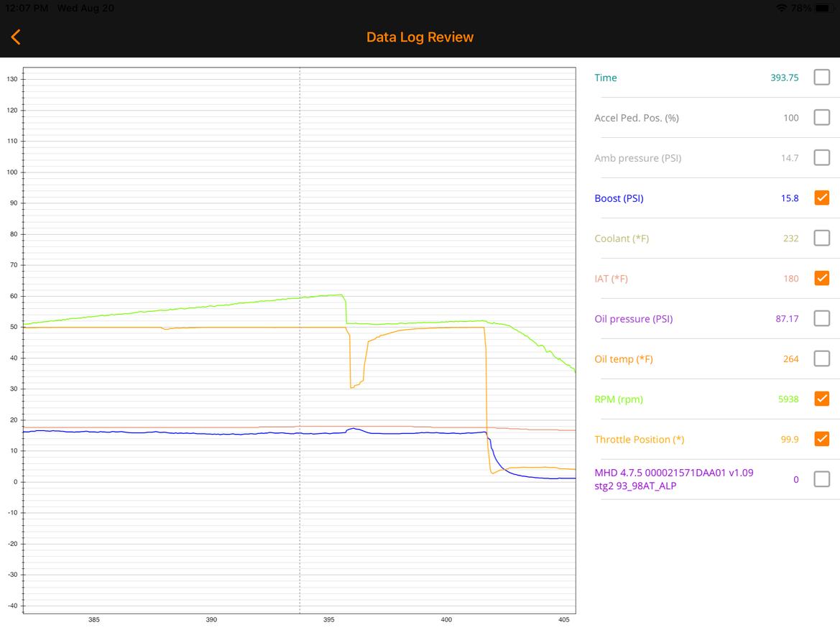
Task: Uncheck the Boost (PSI) checkbox
Action: coord(821,198)
